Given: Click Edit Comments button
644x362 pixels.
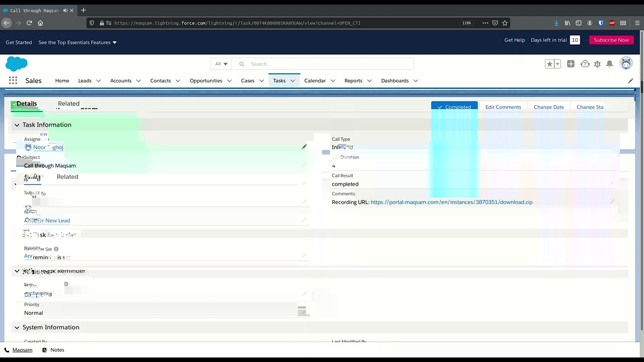Looking at the screenshot, I should tap(503, 107).
